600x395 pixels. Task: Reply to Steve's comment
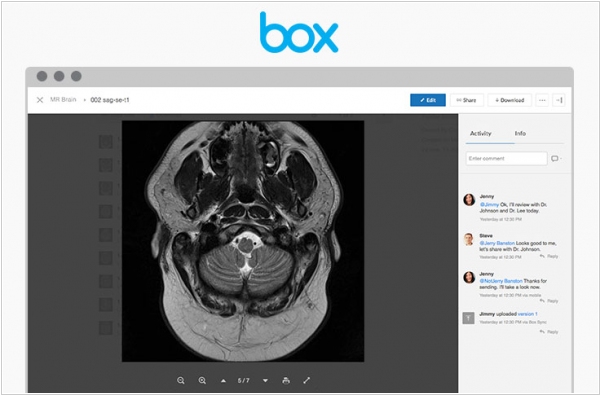[549, 256]
